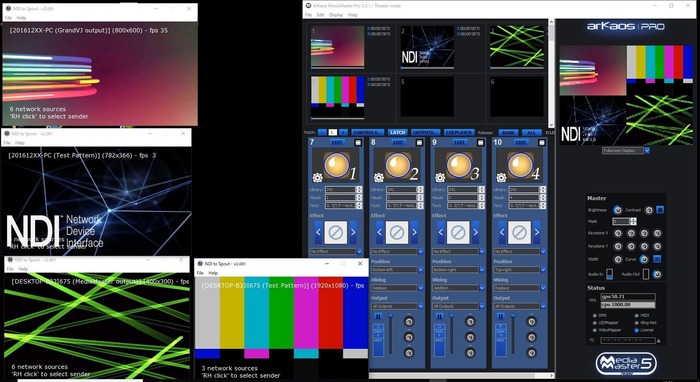
Task: Open Display menu in ArKaos MediaMaster
Action: coord(336,15)
